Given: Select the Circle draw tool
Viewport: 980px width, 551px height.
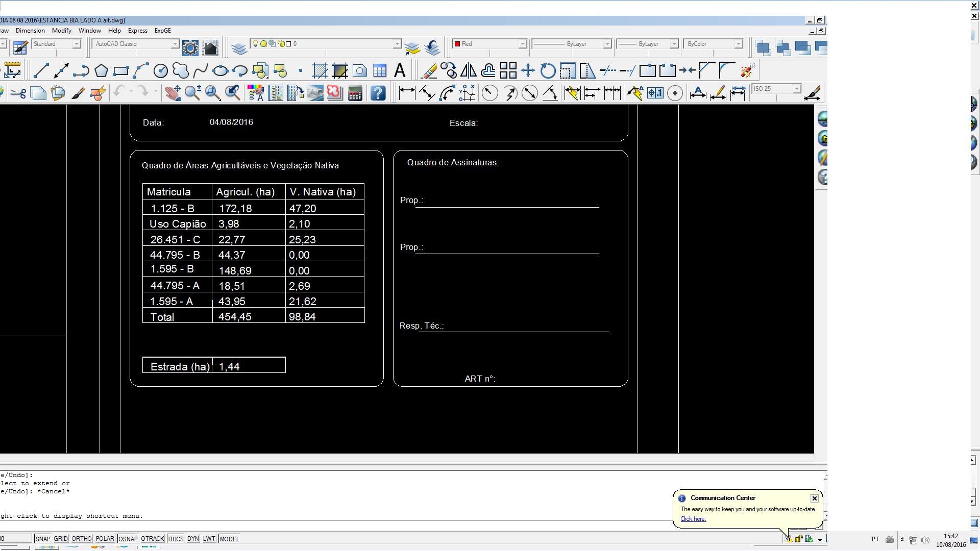Looking at the screenshot, I should click(161, 71).
